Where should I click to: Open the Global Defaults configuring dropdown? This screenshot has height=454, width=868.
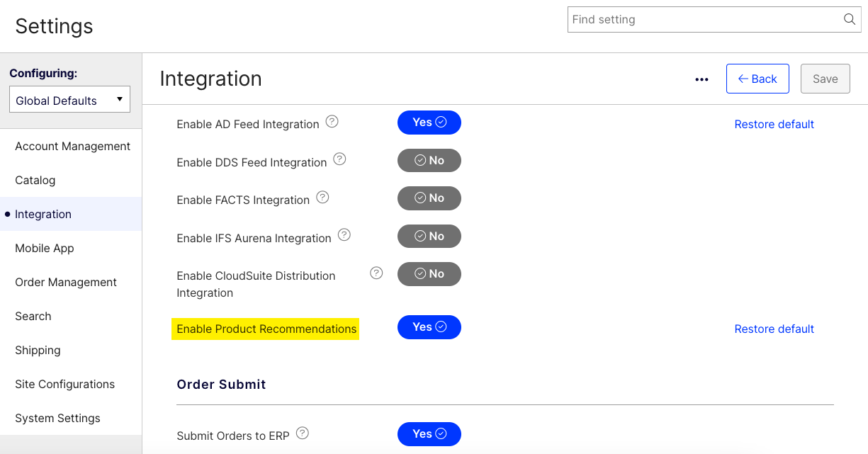[69, 101]
